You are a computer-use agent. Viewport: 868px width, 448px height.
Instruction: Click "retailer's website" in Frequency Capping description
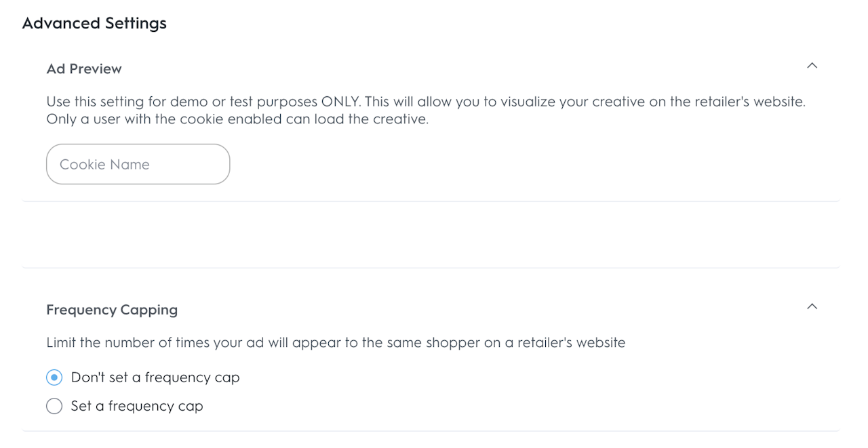click(571, 342)
